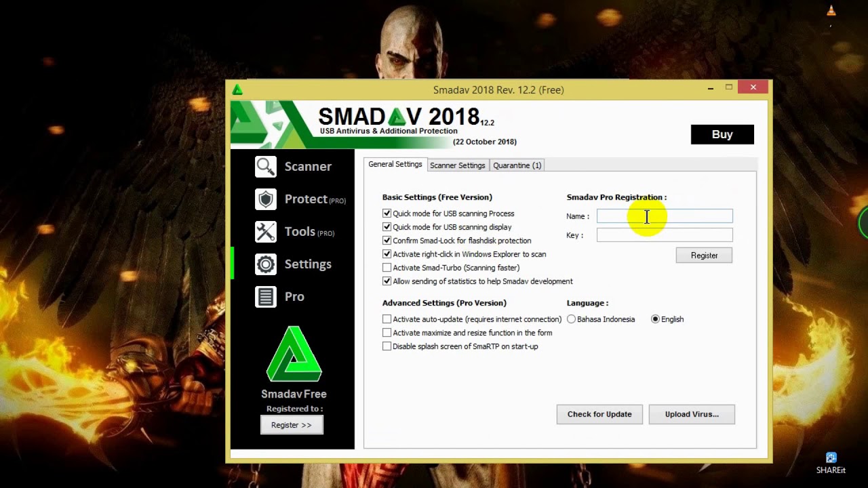Minimize the Smadav window

pos(710,87)
